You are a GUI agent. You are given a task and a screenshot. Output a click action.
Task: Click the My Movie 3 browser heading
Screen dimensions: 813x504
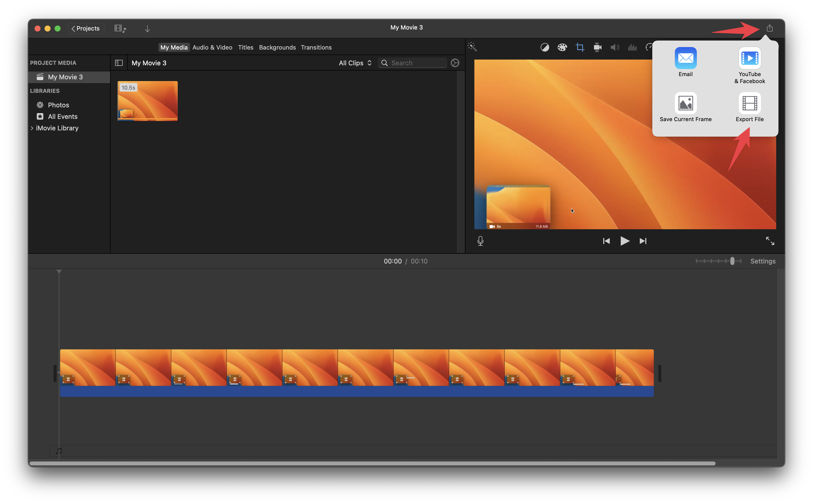tap(149, 63)
